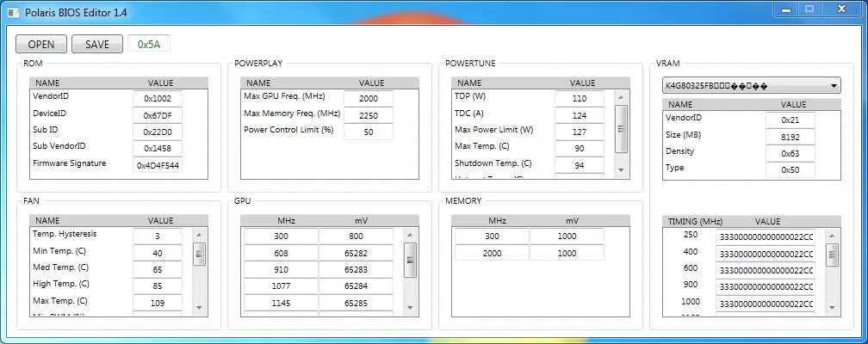Image resolution: width=868 pixels, height=344 pixels.
Task: Edit the MEMORY 2000 MHz cell
Action: click(x=492, y=253)
